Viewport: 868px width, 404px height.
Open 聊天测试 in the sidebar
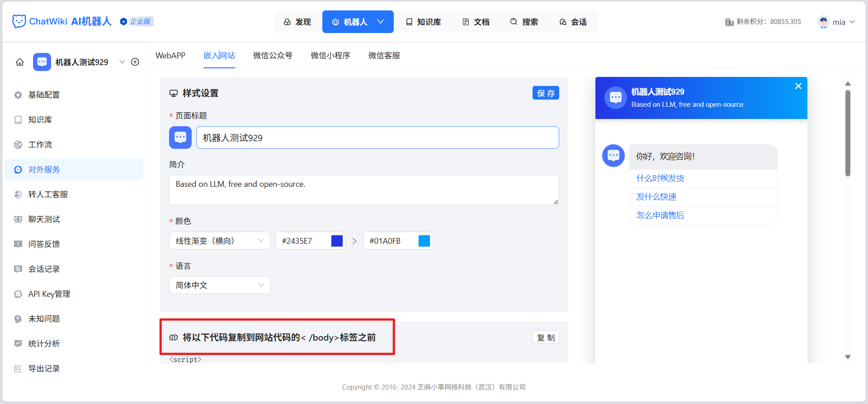click(x=74, y=219)
